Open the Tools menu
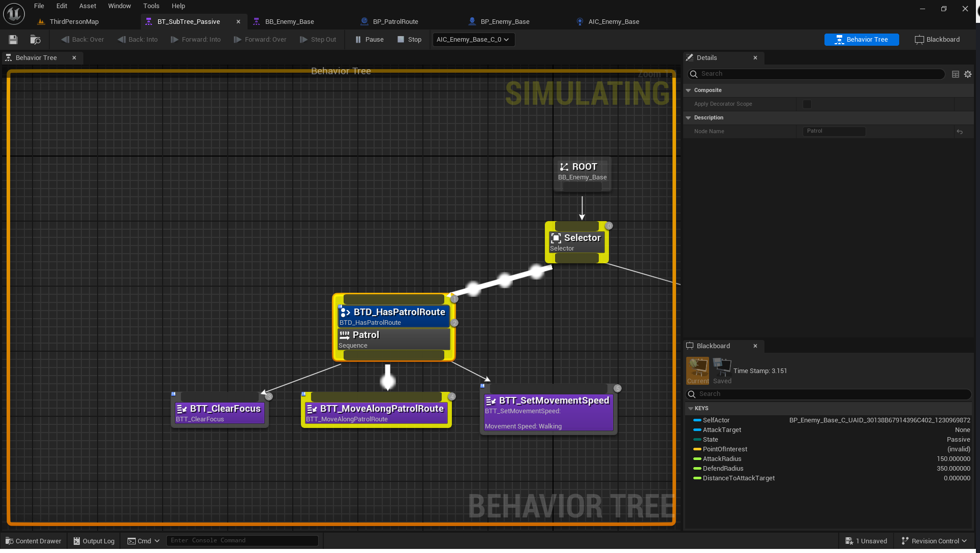The height and width of the screenshot is (553, 980). point(151,6)
